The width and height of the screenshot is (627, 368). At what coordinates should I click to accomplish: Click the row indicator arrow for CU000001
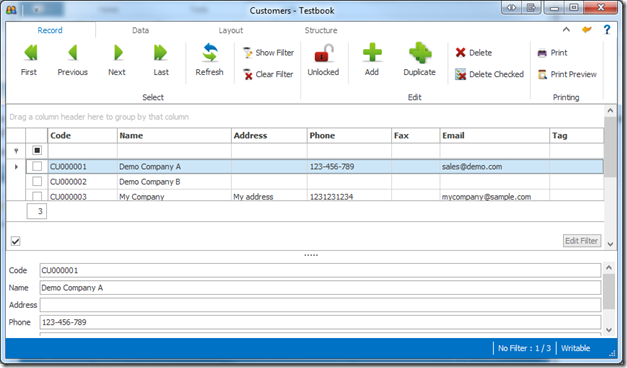pyautogui.click(x=16, y=166)
